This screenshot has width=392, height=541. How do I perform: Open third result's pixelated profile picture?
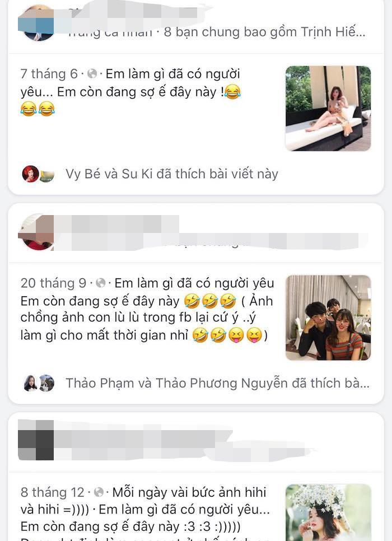point(36,440)
